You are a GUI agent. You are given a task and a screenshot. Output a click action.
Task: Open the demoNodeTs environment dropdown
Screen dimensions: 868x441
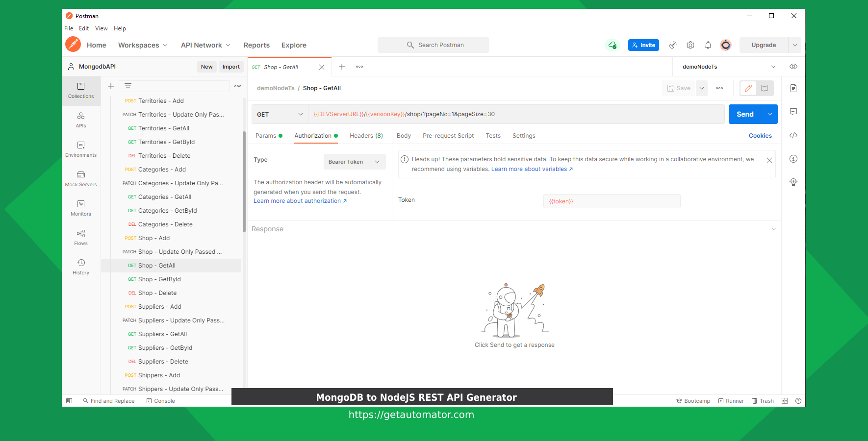729,67
